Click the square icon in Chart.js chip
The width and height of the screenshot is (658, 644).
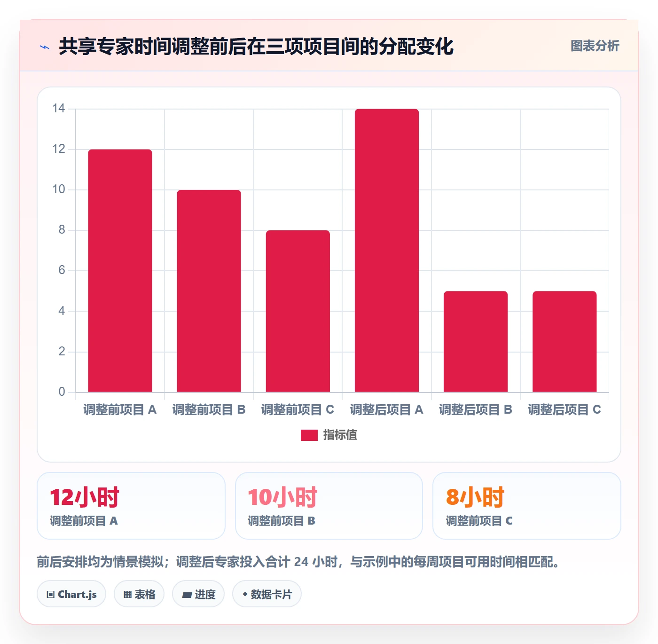(x=51, y=595)
